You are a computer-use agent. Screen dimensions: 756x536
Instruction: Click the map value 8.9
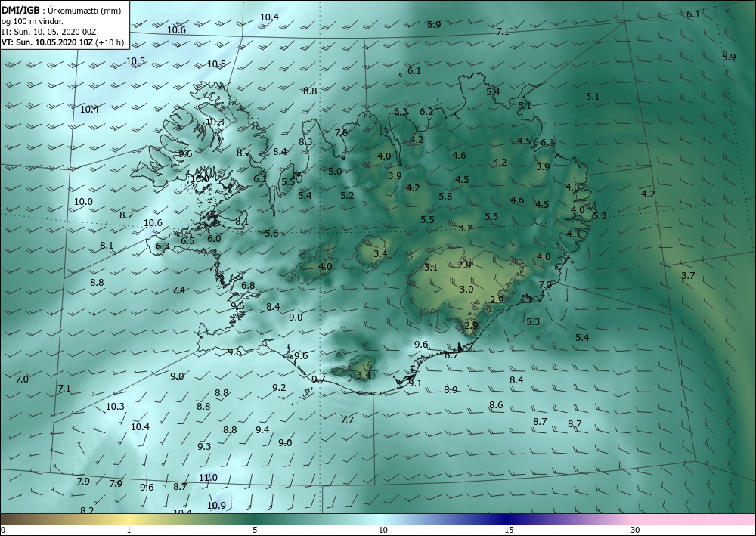coord(451,390)
